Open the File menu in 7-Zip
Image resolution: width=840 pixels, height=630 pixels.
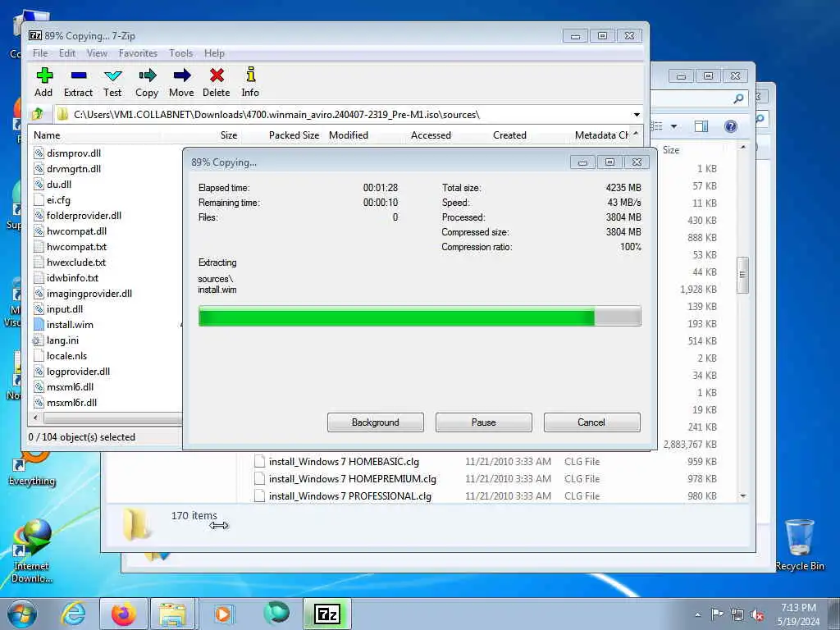click(x=40, y=53)
